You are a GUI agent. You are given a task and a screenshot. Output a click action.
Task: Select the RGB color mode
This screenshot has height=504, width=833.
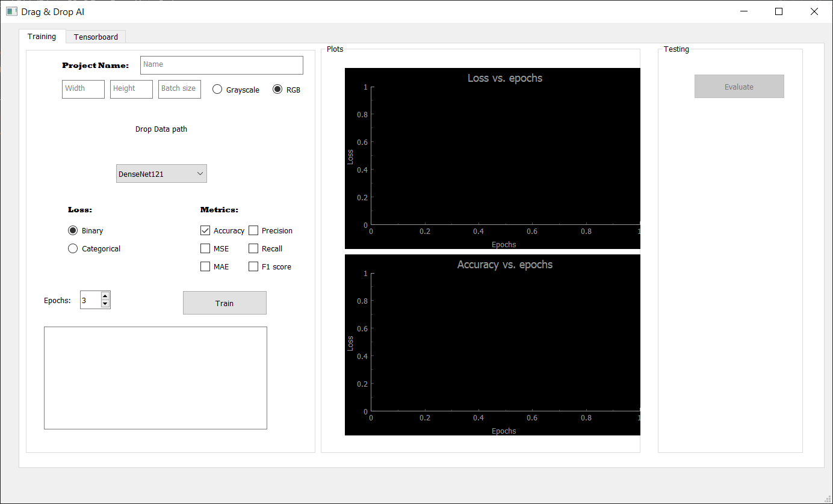277,89
